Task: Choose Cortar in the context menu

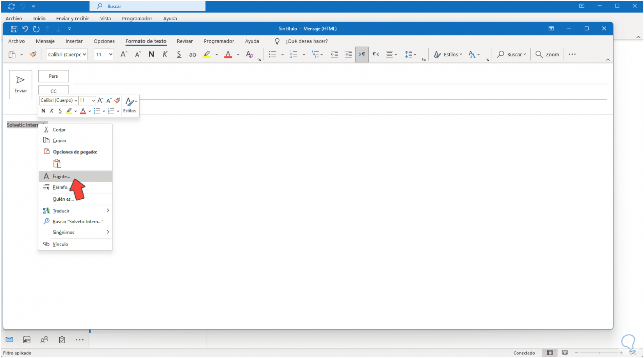Action: [x=75, y=130]
